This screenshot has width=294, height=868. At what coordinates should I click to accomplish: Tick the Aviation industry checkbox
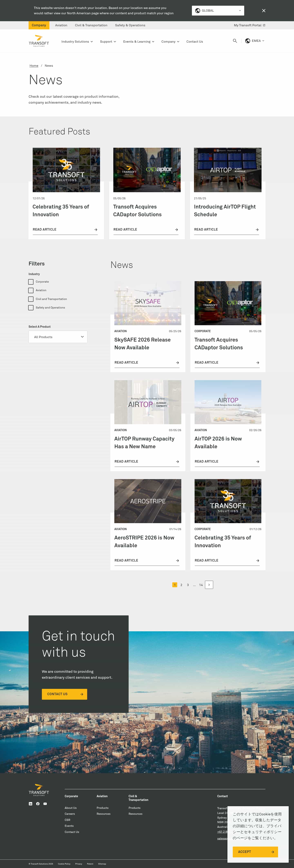pos(31,291)
